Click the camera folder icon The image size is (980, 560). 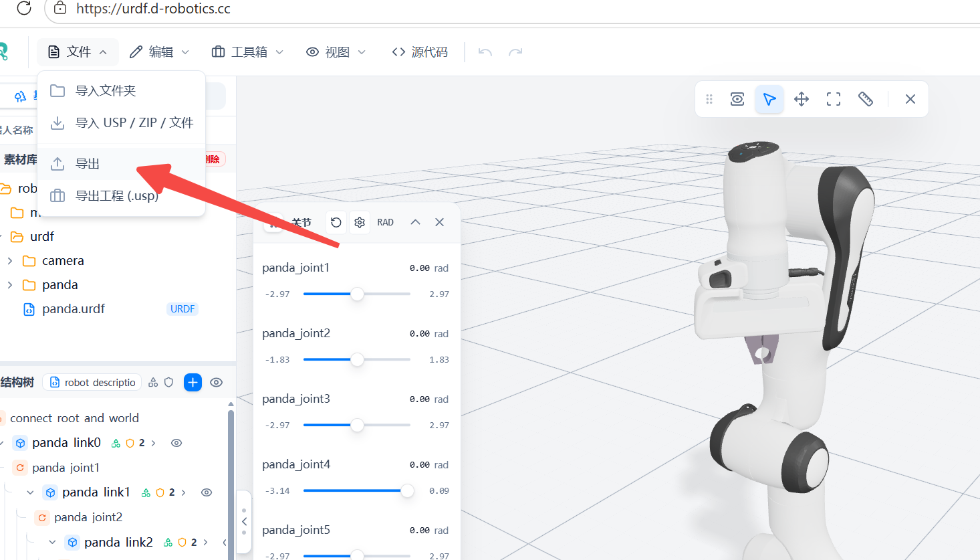pos(29,260)
